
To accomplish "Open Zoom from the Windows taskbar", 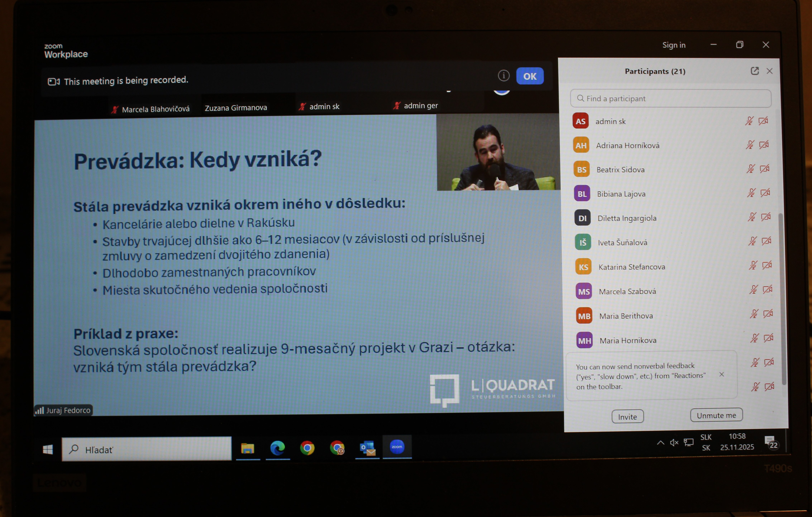I will click(397, 447).
